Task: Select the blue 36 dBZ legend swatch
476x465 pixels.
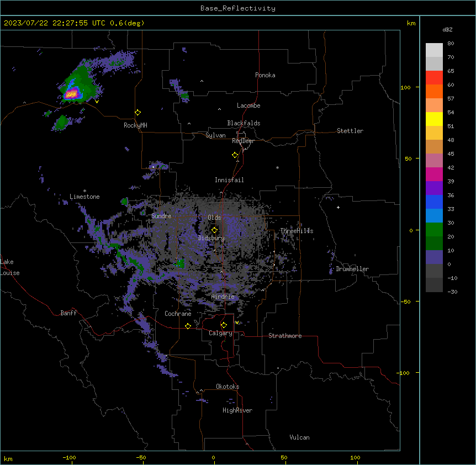Action: [x=434, y=202]
